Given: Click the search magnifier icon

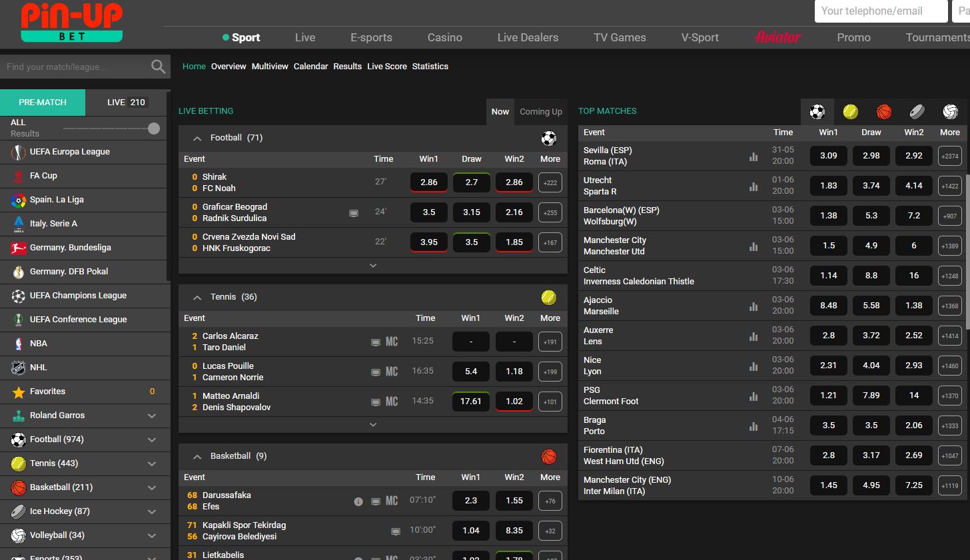Looking at the screenshot, I should (158, 67).
